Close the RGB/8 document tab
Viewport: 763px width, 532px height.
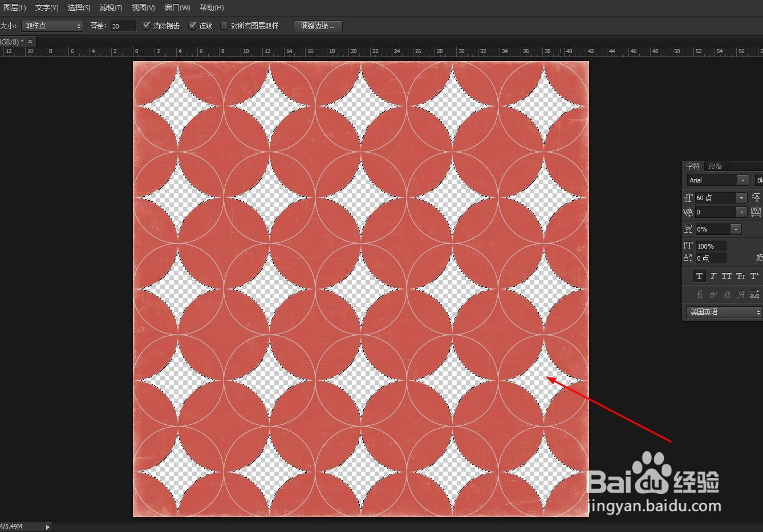click(30, 41)
